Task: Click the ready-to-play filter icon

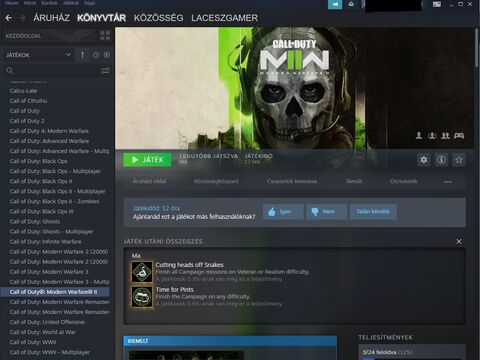Action: coord(107,55)
